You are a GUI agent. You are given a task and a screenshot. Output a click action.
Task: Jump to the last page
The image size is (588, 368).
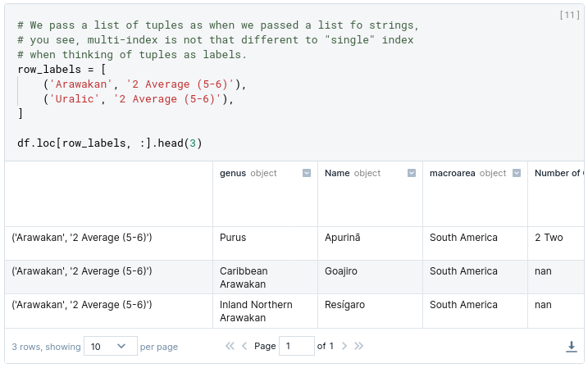[x=359, y=346]
